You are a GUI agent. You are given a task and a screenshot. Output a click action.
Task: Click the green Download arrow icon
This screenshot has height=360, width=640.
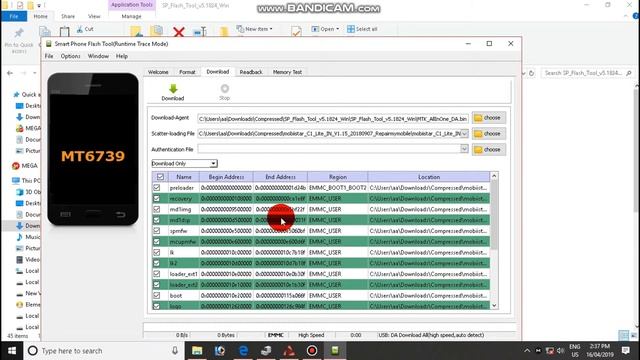[x=173, y=89]
